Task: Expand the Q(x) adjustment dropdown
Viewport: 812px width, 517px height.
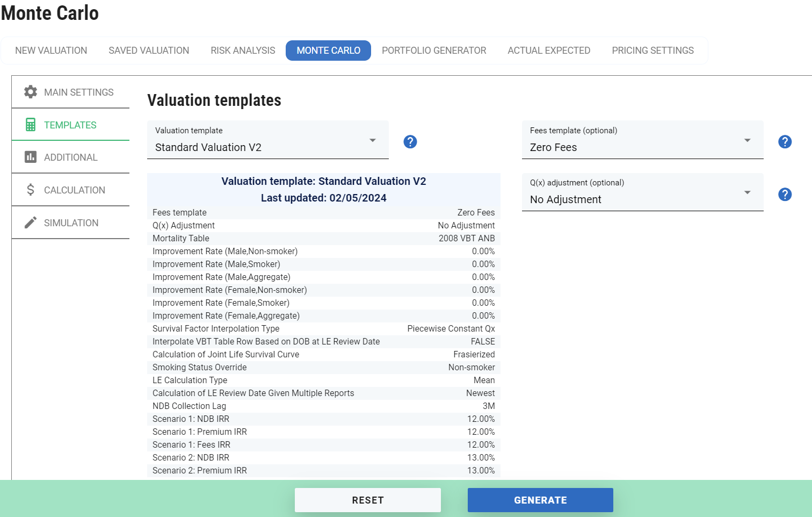Action: [x=747, y=192]
